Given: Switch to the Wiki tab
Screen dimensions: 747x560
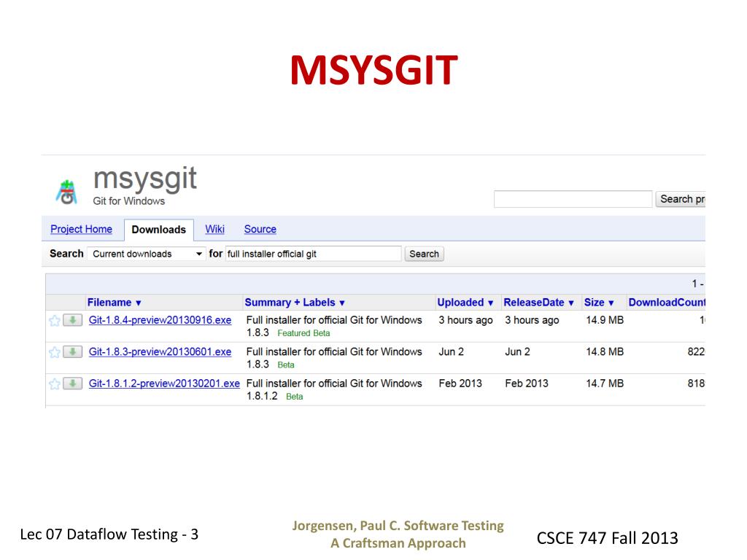Looking at the screenshot, I should coord(215,229).
